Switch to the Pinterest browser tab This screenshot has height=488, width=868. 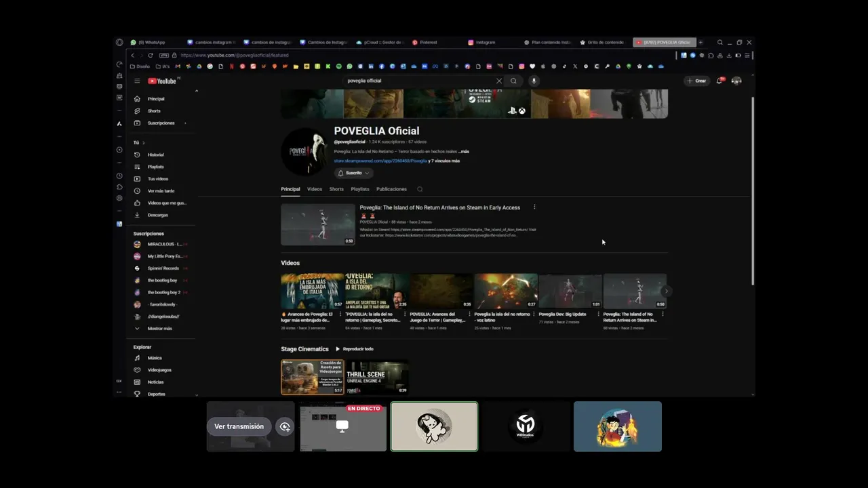pos(428,42)
